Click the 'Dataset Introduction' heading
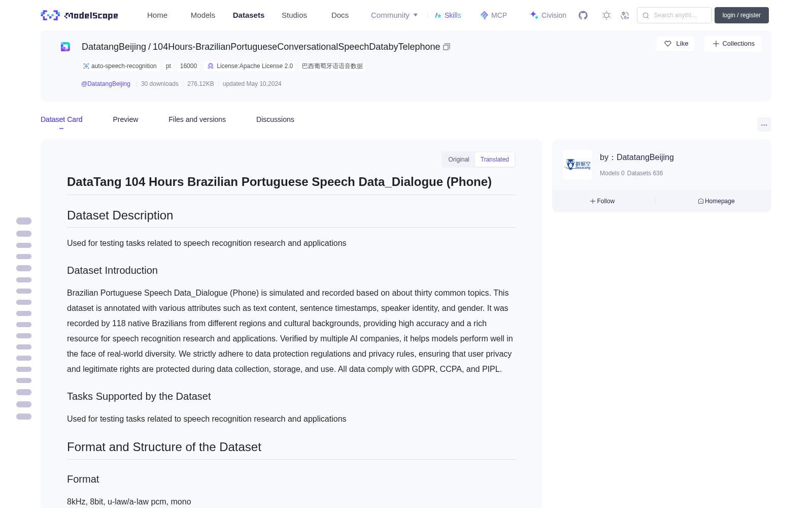Screen dimensions: 812x508 [112, 270]
